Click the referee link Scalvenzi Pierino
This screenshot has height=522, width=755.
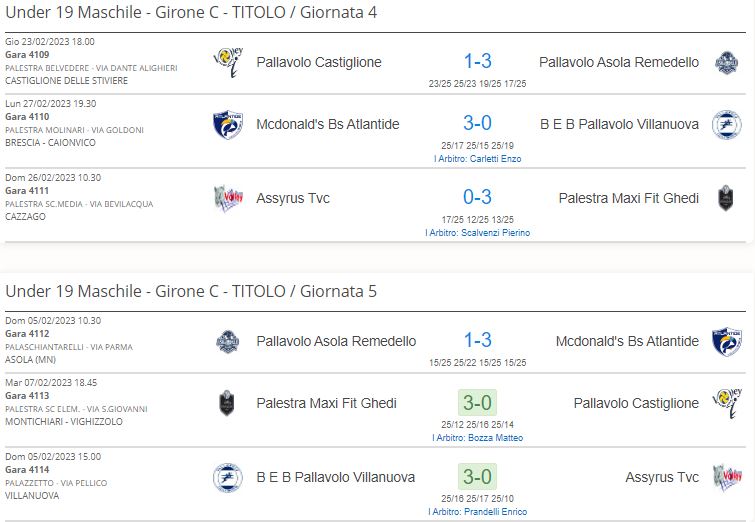coord(478,233)
